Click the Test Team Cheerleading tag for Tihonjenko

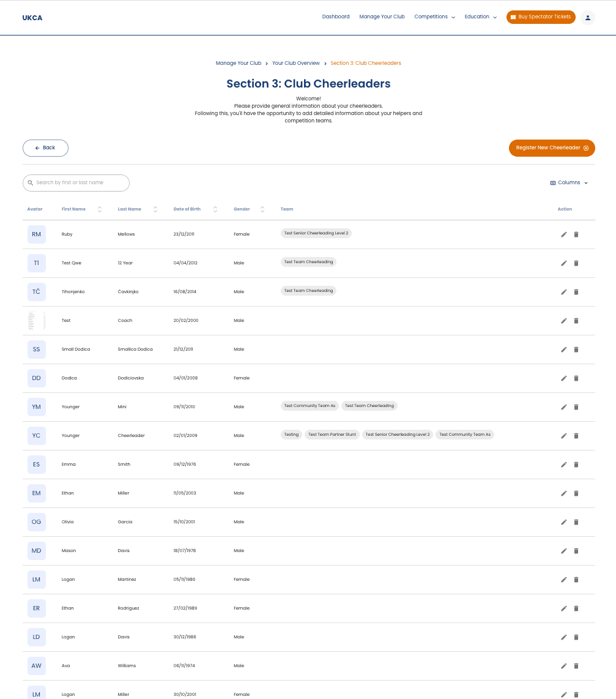tap(309, 291)
